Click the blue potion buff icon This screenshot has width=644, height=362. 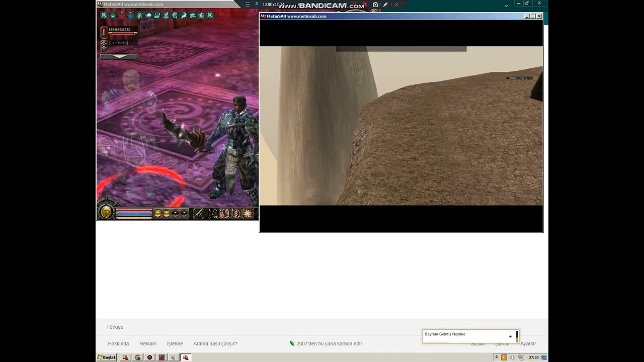click(x=131, y=16)
